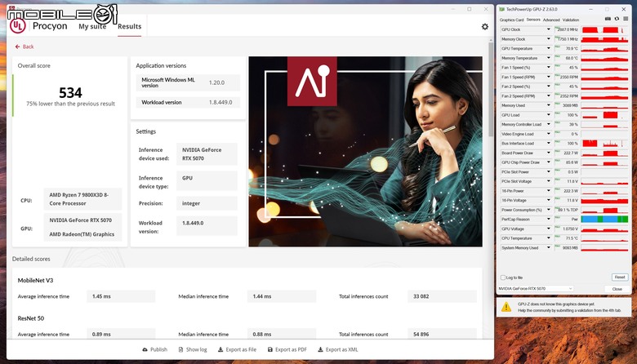Viewport: 637px width, 364px height.
Task: Open GPU Temperature sensor dropdown
Action: click(549, 48)
